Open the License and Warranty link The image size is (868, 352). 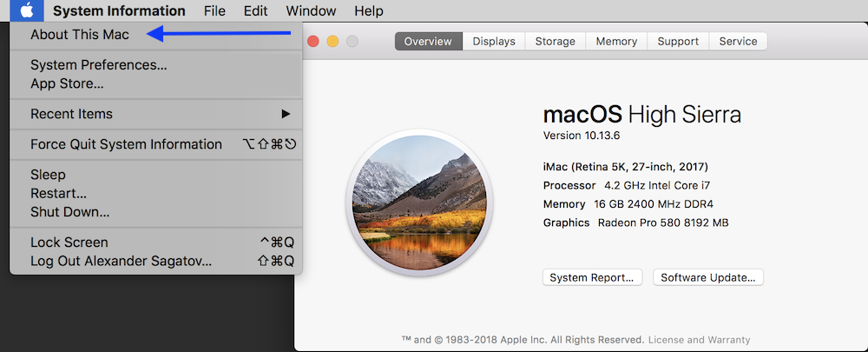[x=699, y=340]
